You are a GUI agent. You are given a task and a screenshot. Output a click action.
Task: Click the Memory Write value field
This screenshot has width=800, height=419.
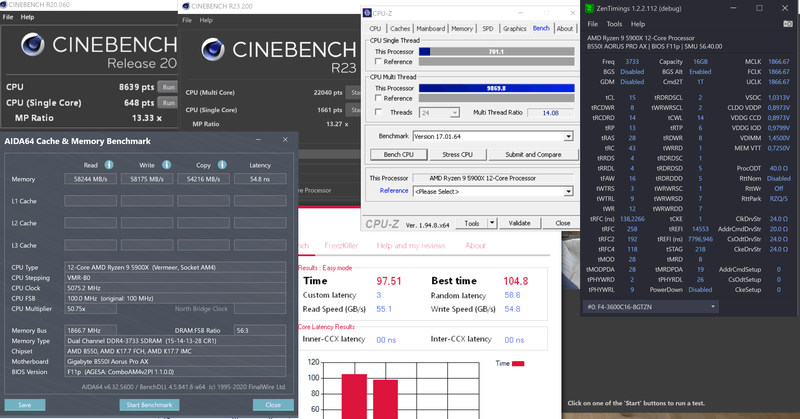[146, 179]
